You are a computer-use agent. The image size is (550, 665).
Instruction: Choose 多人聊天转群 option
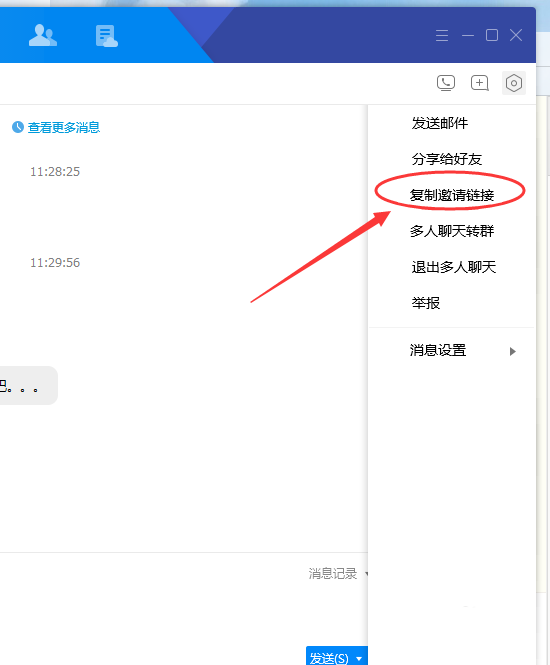click(x=452, y=231)
